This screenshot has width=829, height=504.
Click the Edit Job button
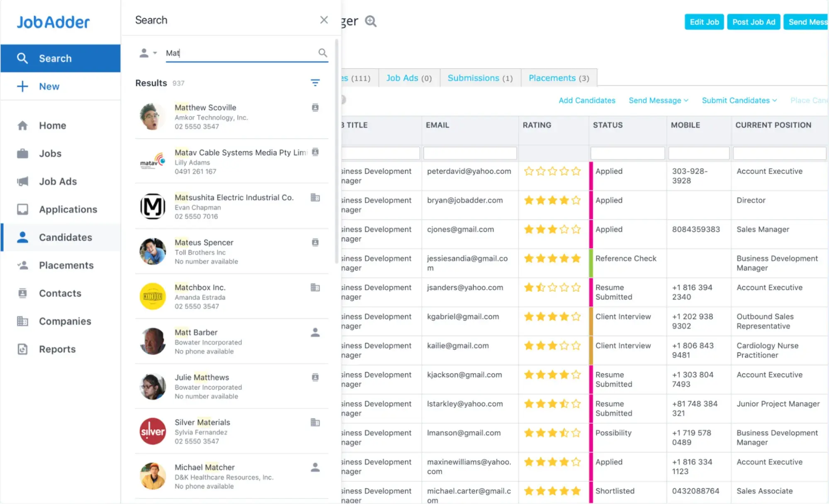click(x=704, y=22)
